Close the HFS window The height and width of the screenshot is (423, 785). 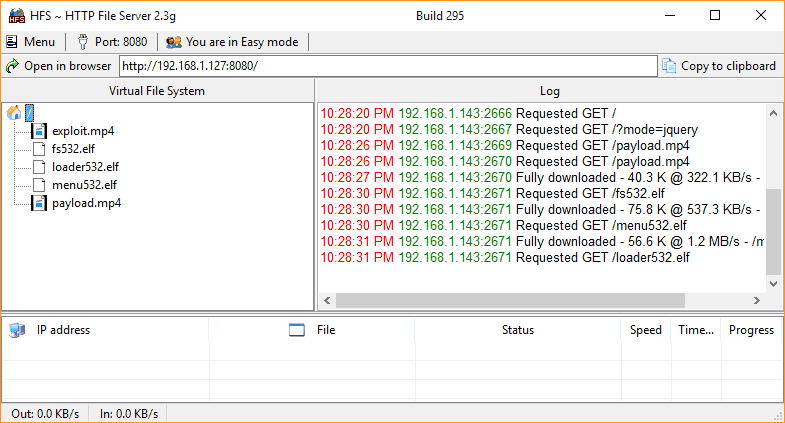(x=761, y=16)
